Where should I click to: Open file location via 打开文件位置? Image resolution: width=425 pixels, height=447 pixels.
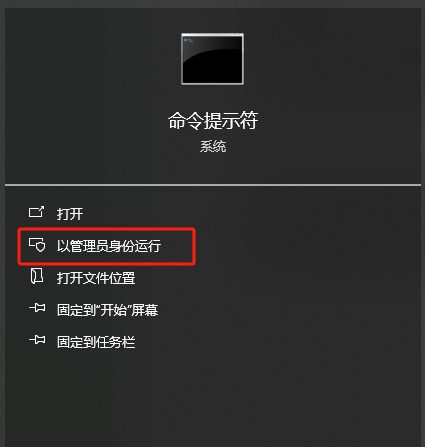tap(96, 278)
